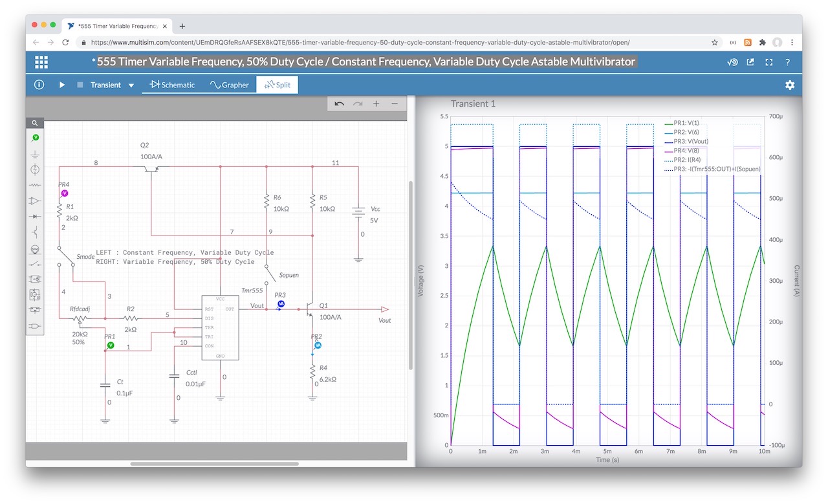The width and height of the screenshot is (828, 504).
Task: Toggle the Smode switch in schematic
Action: pos(67,257)
